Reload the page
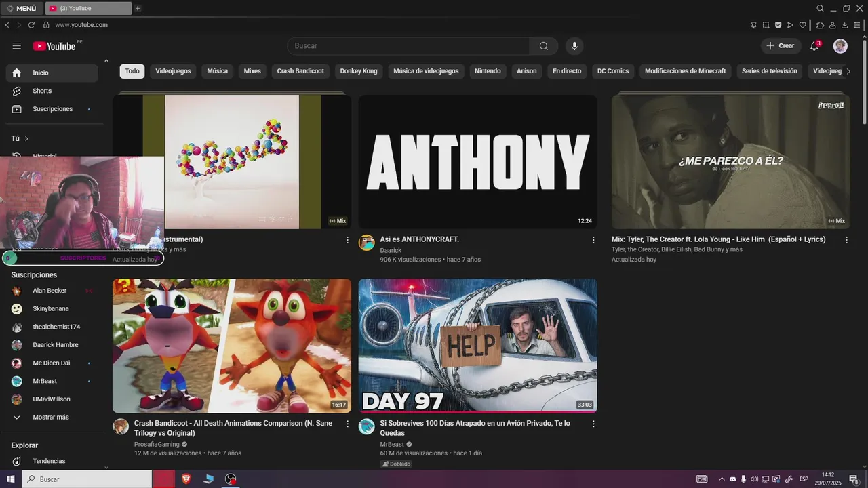Viewport: 868px width, 488px height. click(31, 25)
